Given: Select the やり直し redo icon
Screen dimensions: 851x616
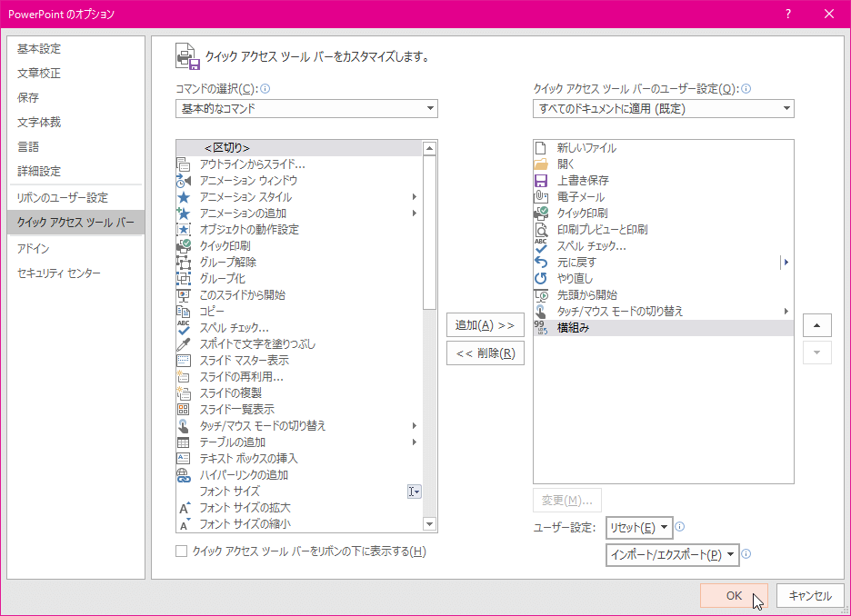Looking at the screenshot, I should coord(541,279).
